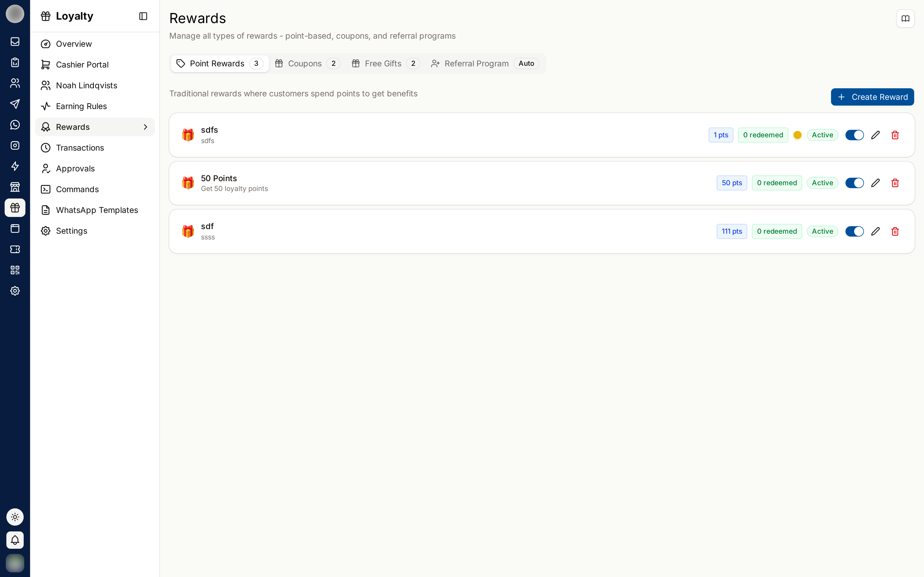Collapse the Loyalty sidebar panel icon
This screenshot has height=577, width=924.
(143, 16)
